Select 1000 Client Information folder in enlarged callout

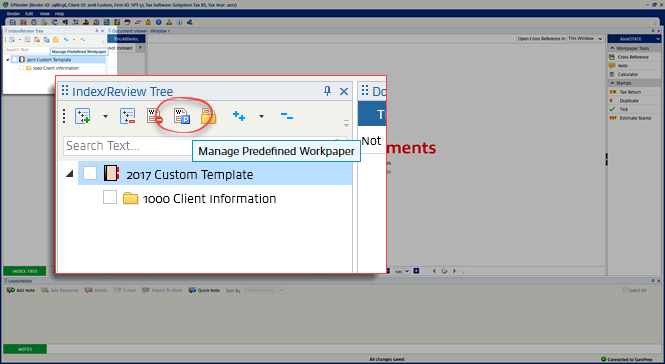point(199,199)
